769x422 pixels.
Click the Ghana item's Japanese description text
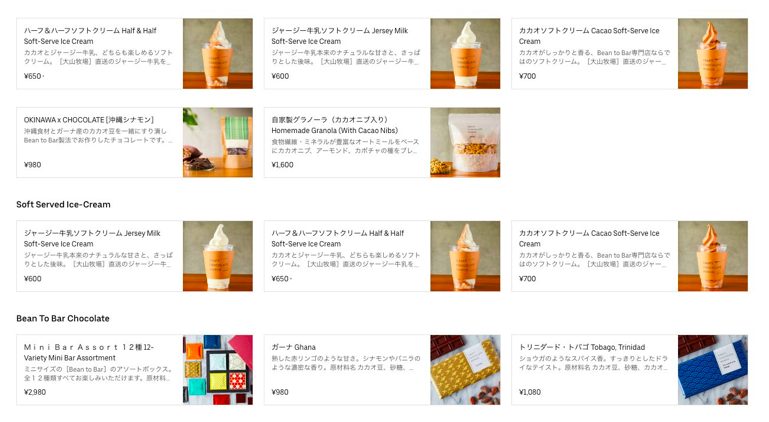click(x=346, y=363)
